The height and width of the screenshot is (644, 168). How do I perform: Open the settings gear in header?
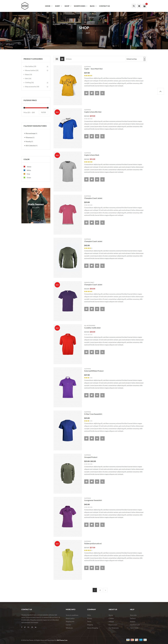(139, 6)
